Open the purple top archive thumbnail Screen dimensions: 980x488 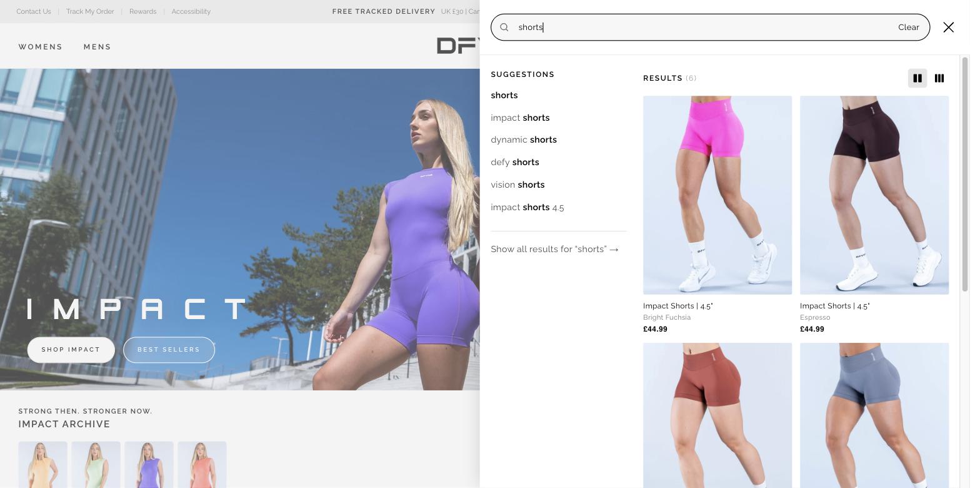point(149,465)
